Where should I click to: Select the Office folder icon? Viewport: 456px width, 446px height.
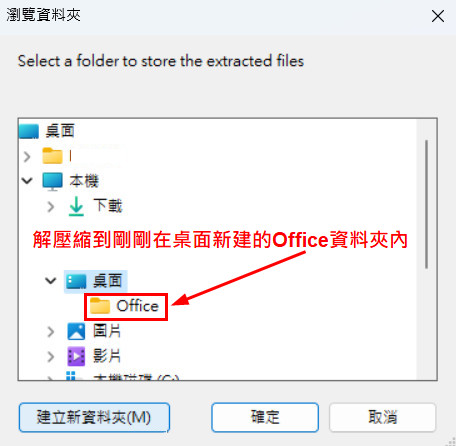click(100, 306)
